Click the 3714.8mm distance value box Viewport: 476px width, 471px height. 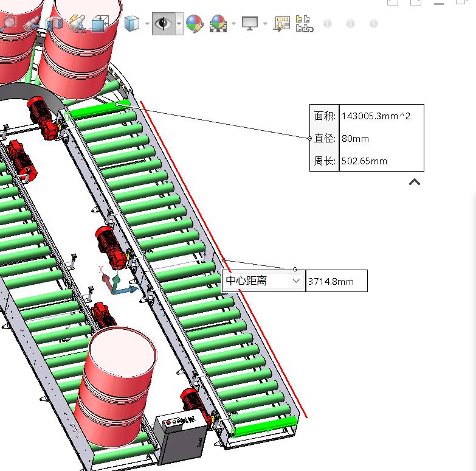point(337,281)
